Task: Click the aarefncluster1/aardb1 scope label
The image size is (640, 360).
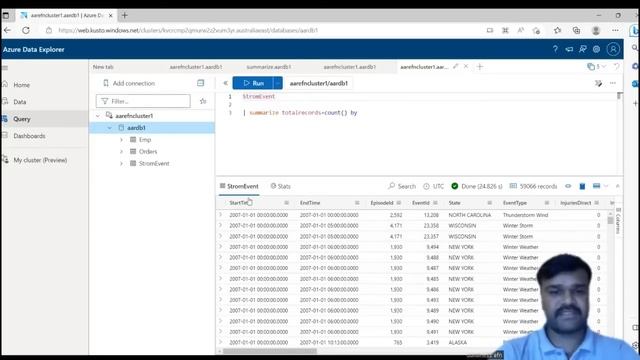Action: point(319,83)
